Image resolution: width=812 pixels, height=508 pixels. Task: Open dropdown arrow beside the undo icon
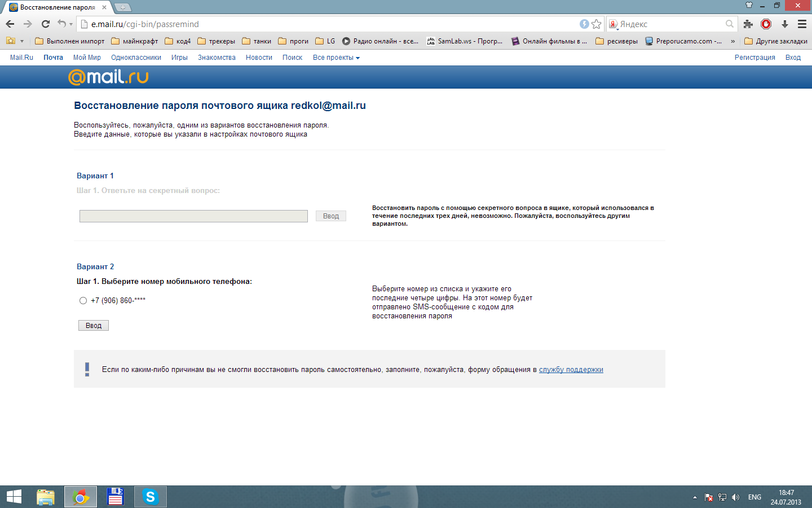pyautogui.click(x=71, y=24)
